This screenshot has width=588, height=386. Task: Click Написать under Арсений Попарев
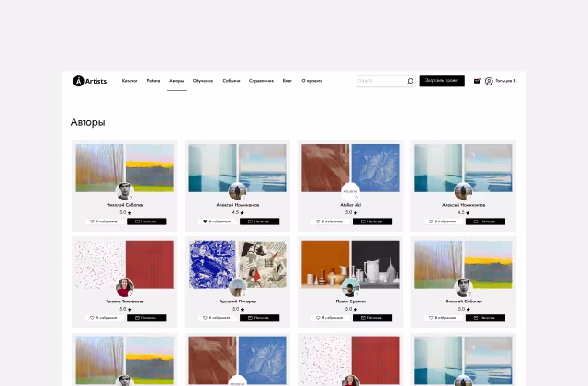(259, 318)
